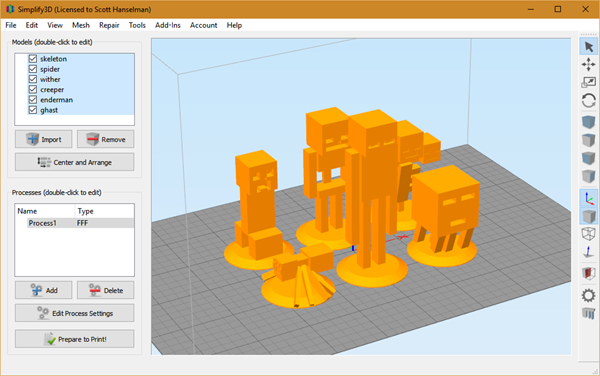The image size is (600, 376).
Task: Uncheck the enderman model checkbox
Action: (x=33, y=100)
